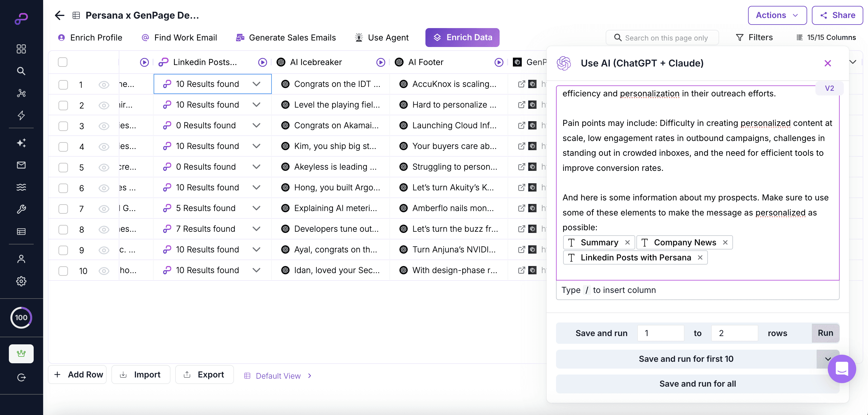Check the select-all rows checkbox in header
The image size is (868, 415).
[63, 62]
